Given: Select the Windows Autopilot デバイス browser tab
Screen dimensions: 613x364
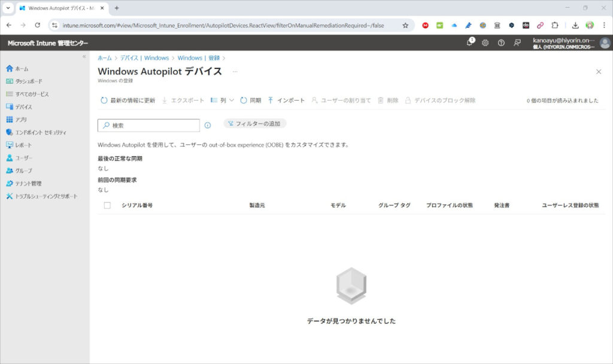Looking at the screenshot, I should pyautogui.click(x=62, y=8).
